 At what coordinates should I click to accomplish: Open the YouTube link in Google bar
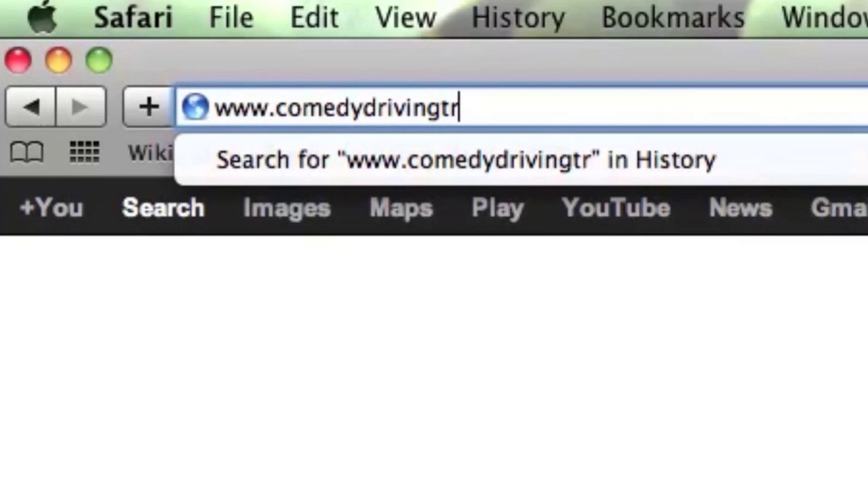point(616,207)
